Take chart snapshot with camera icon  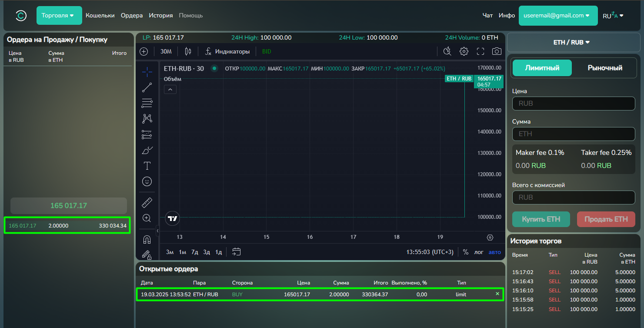click(497, 51)
